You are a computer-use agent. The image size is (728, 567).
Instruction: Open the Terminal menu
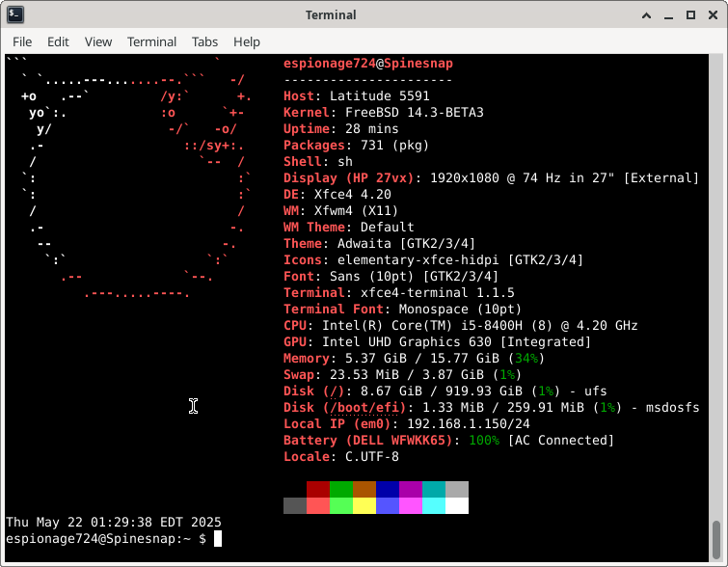pyautogui.click(x=151, y=41)
